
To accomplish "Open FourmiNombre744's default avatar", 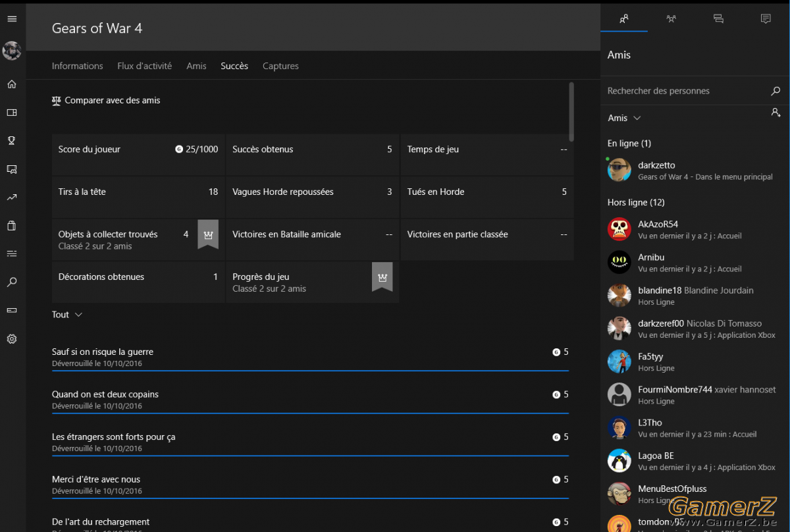I will 619,394.
